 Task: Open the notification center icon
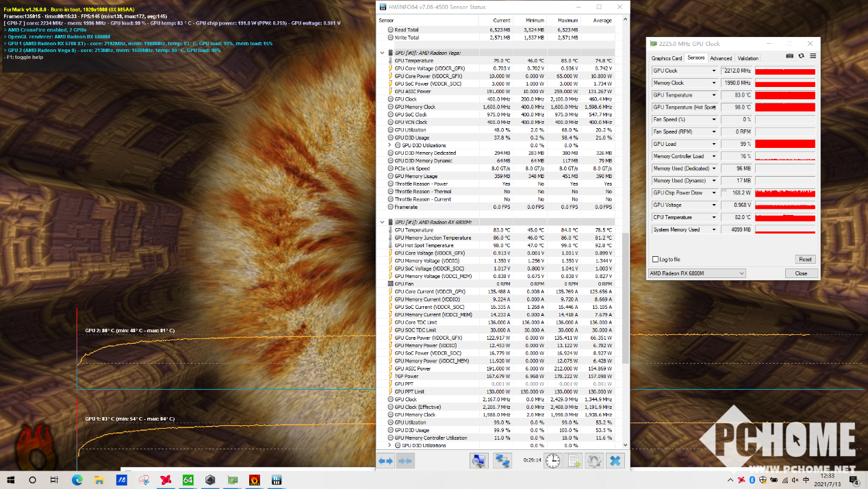(x=856, y=480)
